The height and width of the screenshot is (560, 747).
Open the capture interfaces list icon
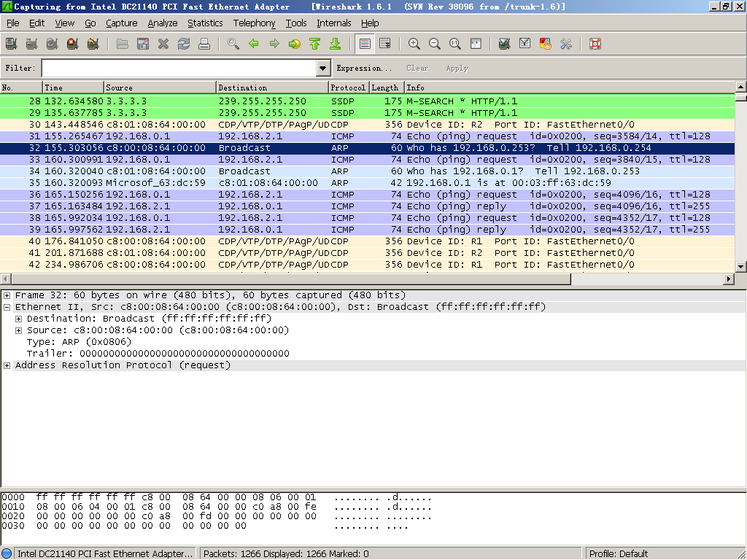coord(12,44)
